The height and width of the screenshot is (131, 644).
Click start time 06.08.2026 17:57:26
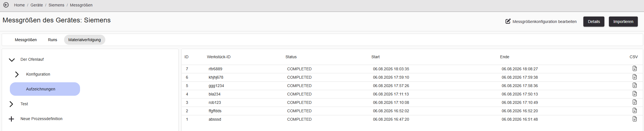point(391,86)
